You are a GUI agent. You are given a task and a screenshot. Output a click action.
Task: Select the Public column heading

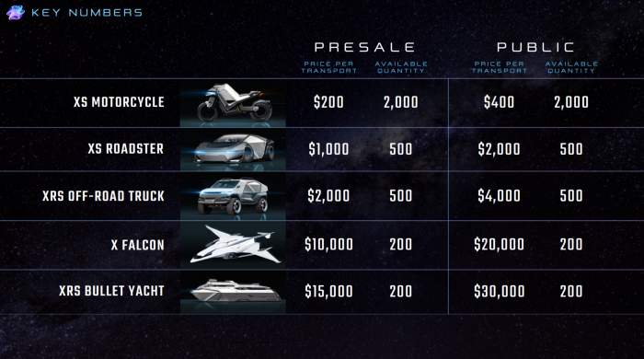click(535, 47)
